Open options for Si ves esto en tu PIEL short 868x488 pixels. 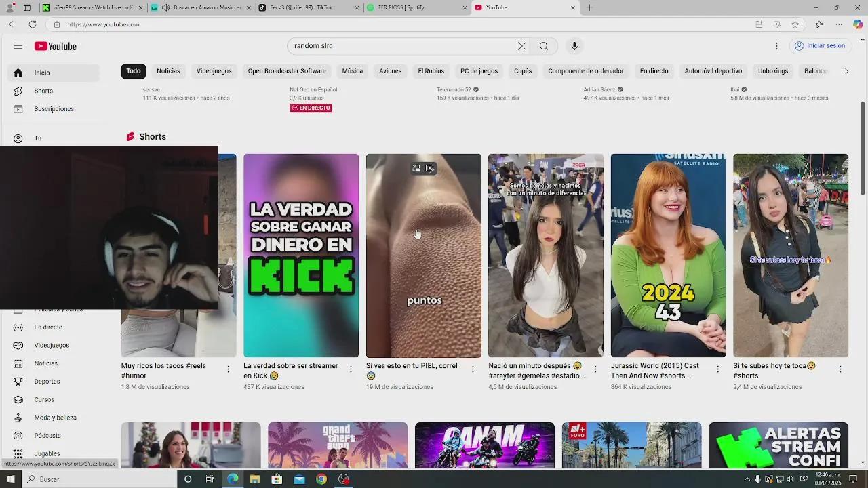473,369
